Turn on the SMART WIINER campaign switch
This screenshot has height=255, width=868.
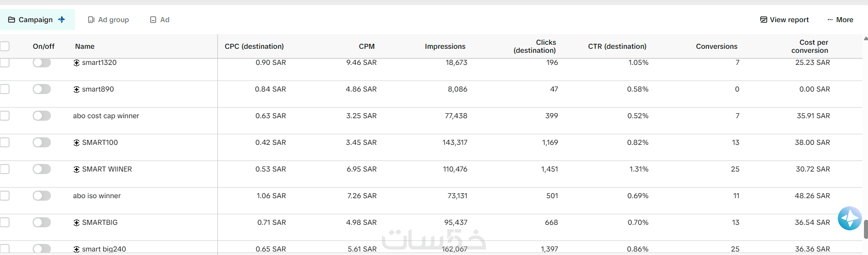[42, 169]
